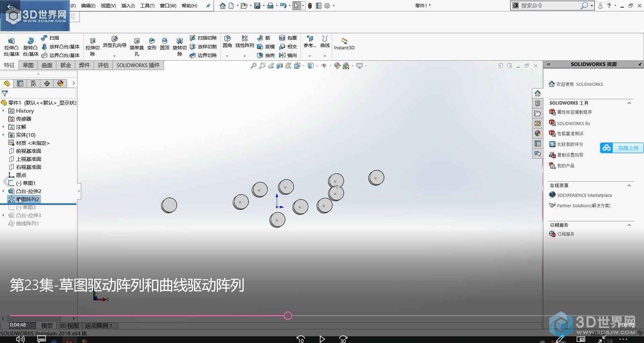Click the Undo icon in the top toolbar
The image size is (644, 343).
pyautogui.click(x=283, y=6)
